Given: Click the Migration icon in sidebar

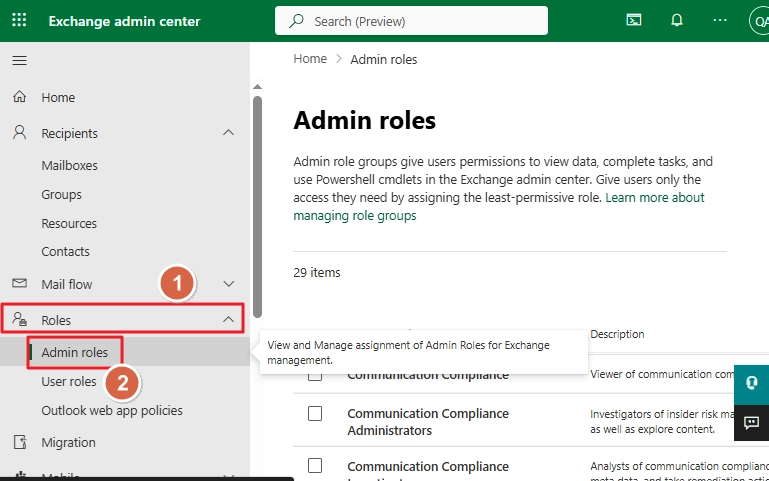Looking at the screenshot, I should coord(20,442).
